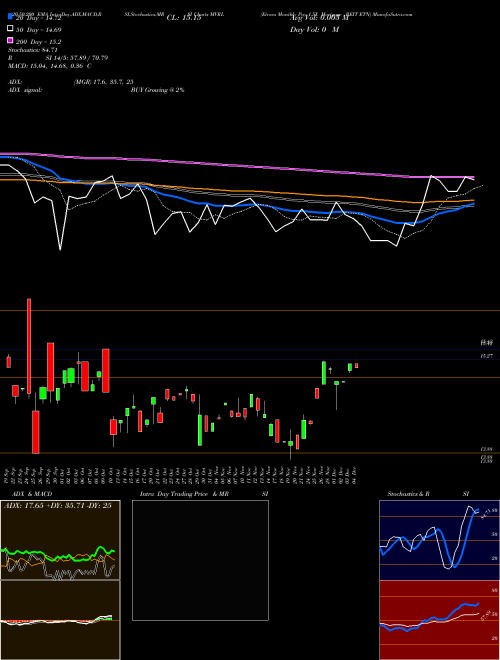Open the MACD histogram chart panel

coord(60,620)
